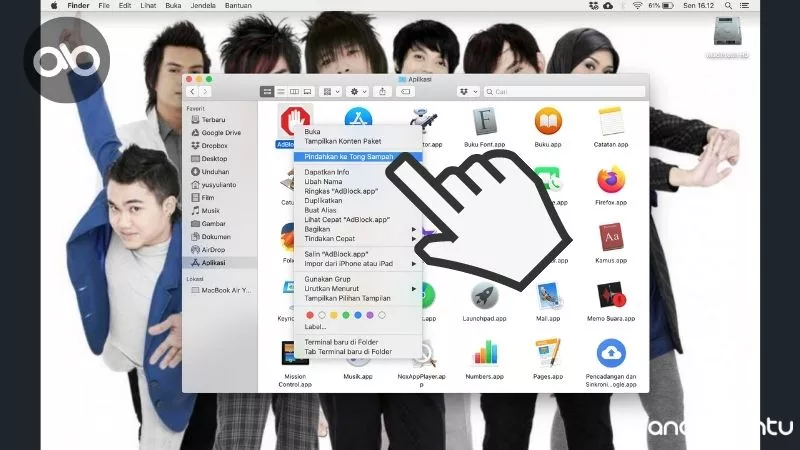Open Spotlight search in menu bar
Image resolution: width=800 pixels, height=450 pixels.
[728, 6]
